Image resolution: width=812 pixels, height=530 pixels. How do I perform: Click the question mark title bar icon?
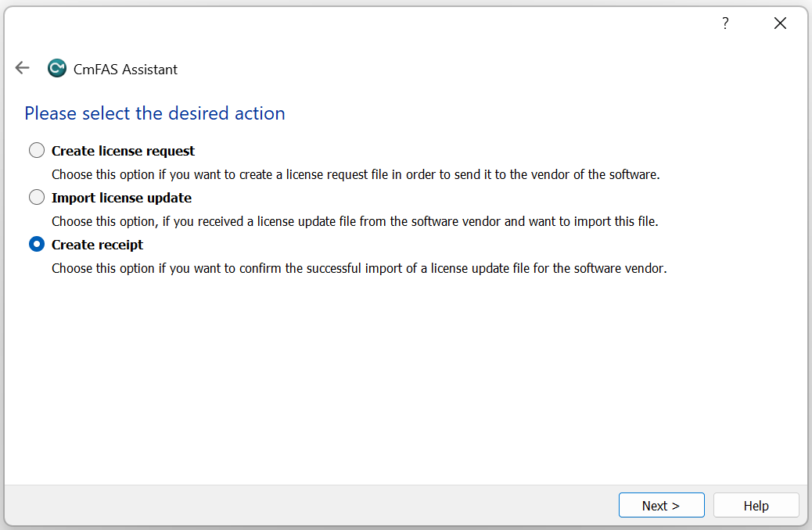tap(725, 23)
